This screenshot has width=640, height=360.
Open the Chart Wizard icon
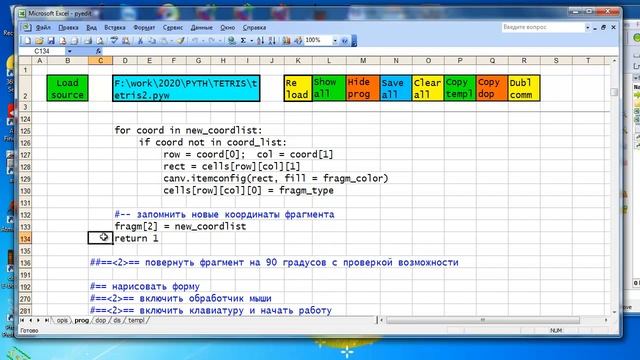(287, 40)
